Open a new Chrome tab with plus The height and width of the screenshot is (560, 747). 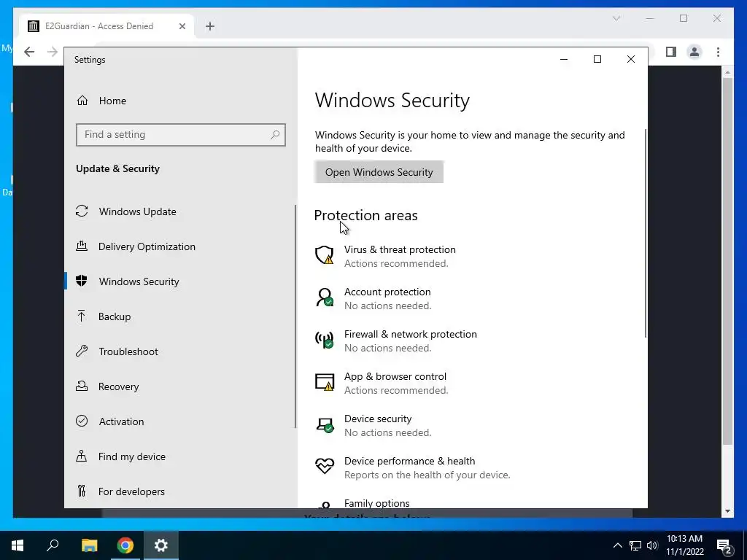(x=210, y=26)
